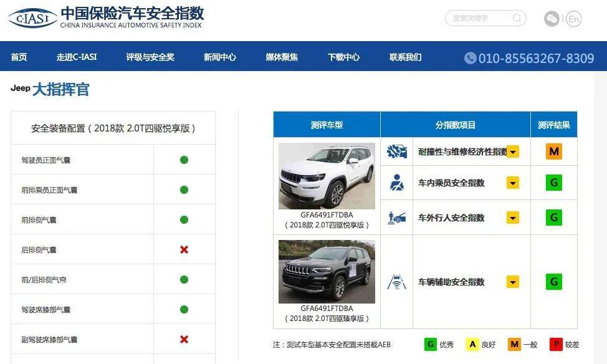This screenshot has width=607, height=364.
Task: Open the WeChat icon link
Action: (x=552, y=19)
